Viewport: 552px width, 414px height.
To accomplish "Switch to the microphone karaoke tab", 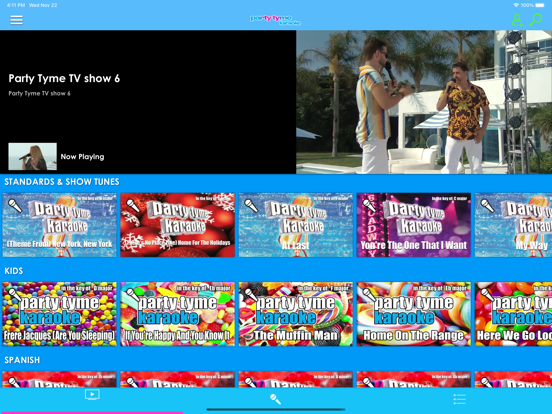I will [275, 399].
